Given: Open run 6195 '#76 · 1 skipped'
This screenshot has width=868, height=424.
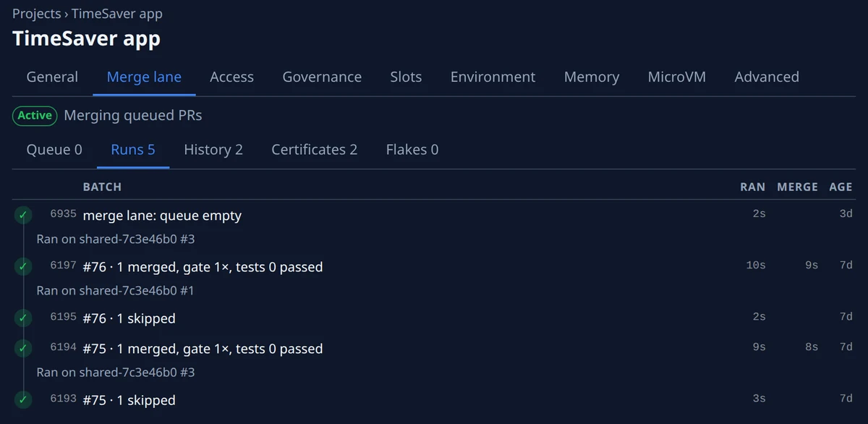Looking at the screenshot, I should point(129,318).
